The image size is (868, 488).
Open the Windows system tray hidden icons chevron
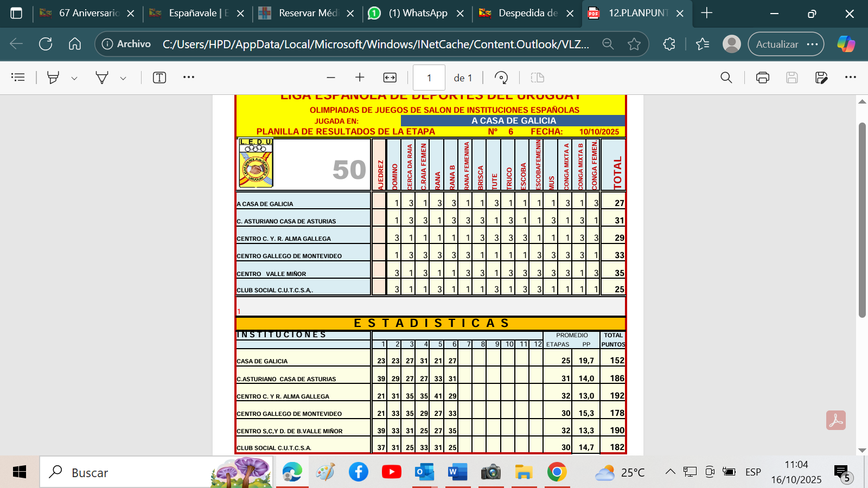[671, 472]
